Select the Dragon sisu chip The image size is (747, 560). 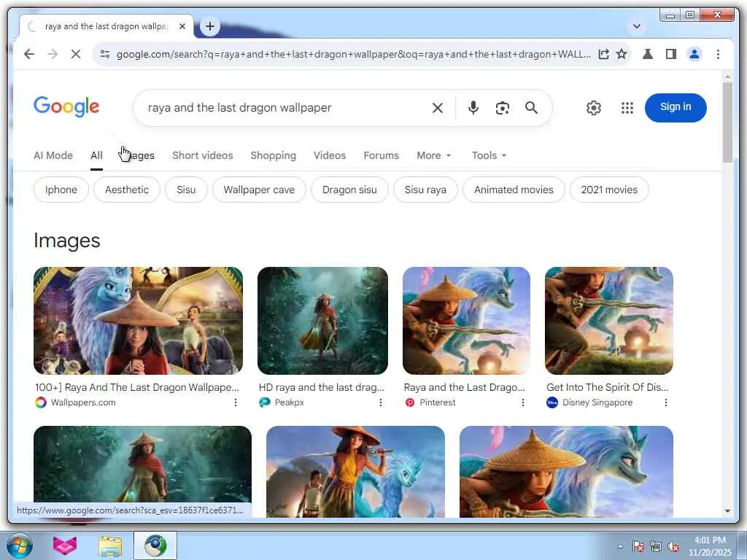349,190
